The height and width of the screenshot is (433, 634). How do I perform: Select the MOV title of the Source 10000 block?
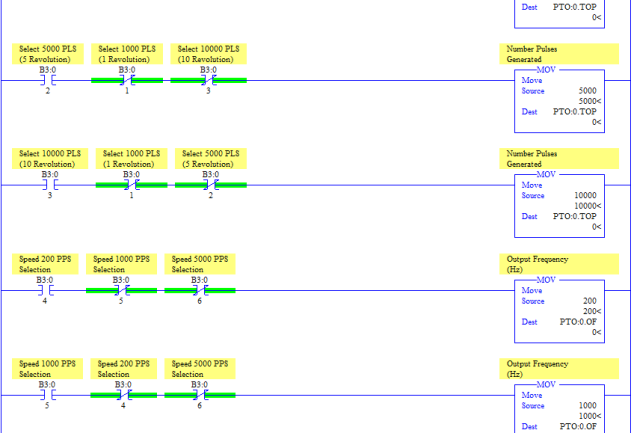coord(546,174)
